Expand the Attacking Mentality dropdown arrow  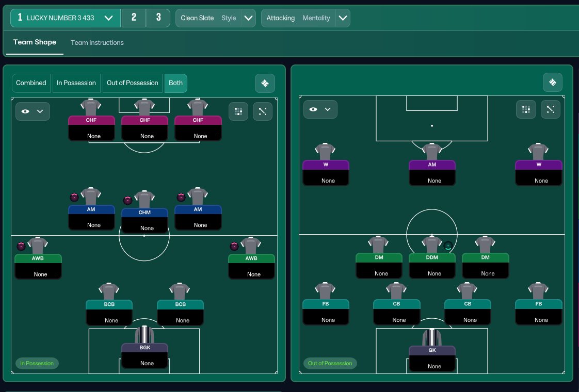343,18
